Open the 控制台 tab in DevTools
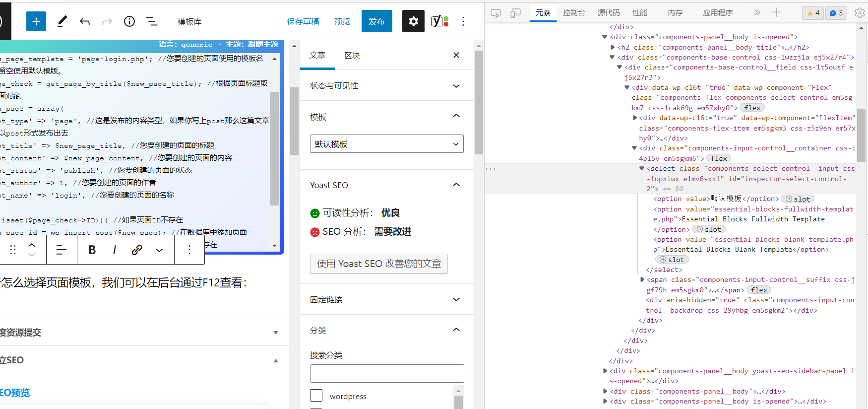 click(574, 13)
